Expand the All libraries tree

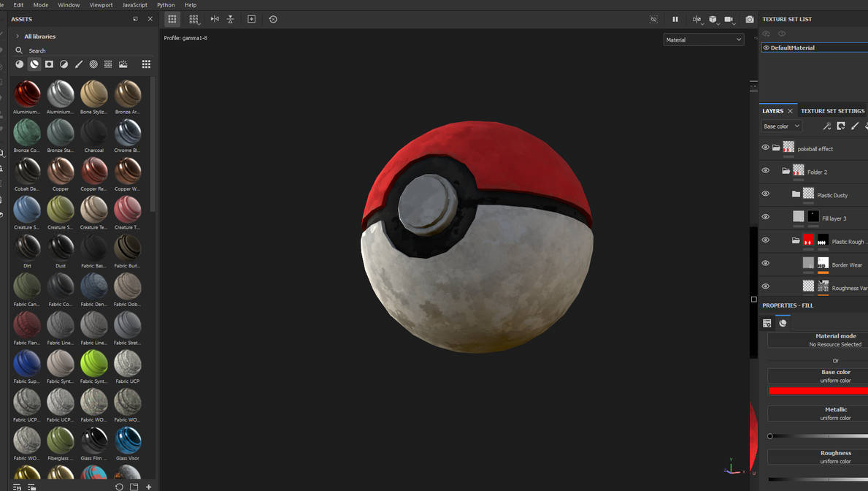tap(18, 36)
